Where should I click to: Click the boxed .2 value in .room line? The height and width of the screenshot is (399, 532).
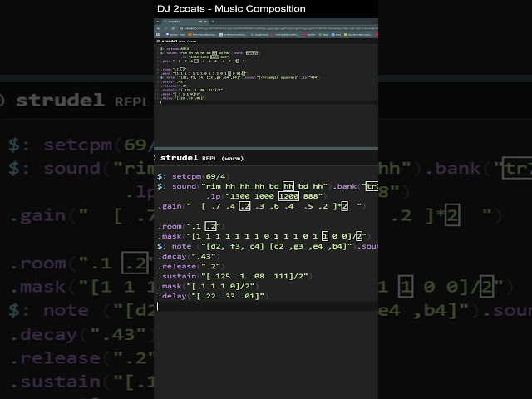coord(211,226)
